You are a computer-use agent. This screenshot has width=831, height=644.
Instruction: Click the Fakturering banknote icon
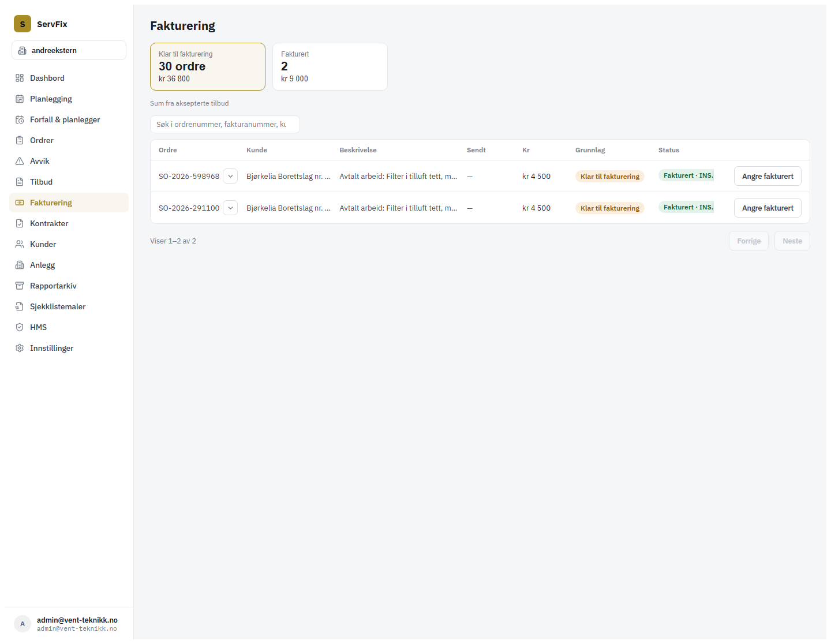[x=20, y=203]
